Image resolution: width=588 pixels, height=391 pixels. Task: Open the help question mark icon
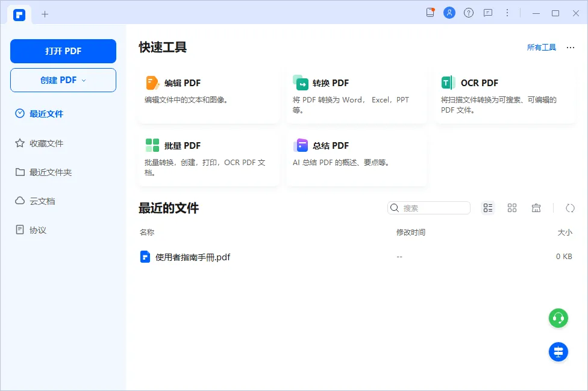click(x=469, y=13)
